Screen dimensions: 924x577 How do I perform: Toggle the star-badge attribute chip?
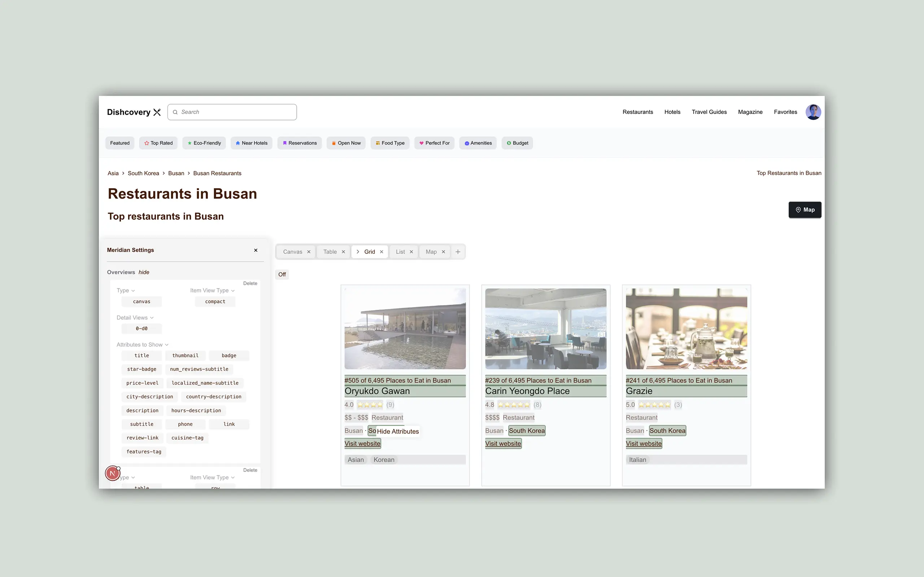pyautogui.click(x=141, y=369)
